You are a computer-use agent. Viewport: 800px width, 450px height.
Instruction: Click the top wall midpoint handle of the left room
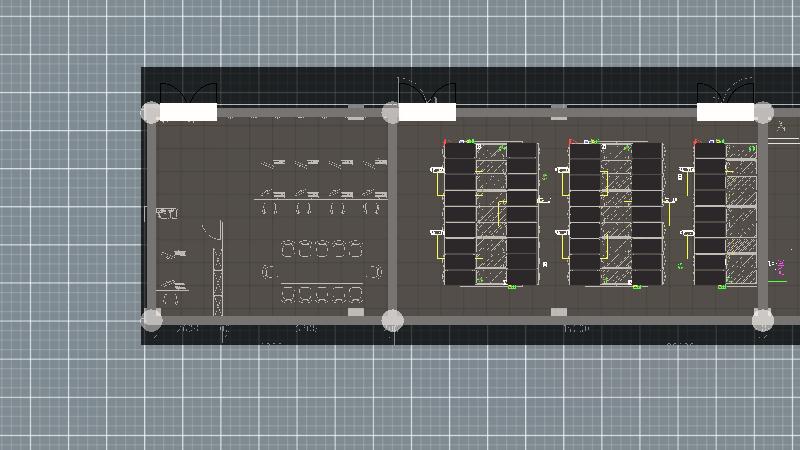(x=356, y=112)
